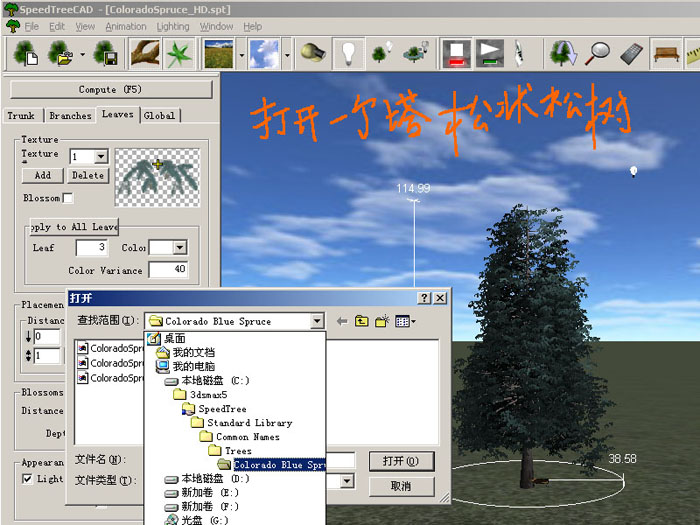
Task: Open the View menu
Action: click(x=85, y=26)
